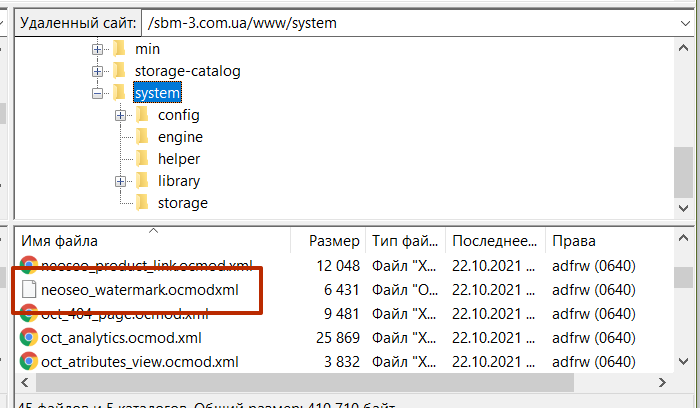Click the engine folder icon

142,137
